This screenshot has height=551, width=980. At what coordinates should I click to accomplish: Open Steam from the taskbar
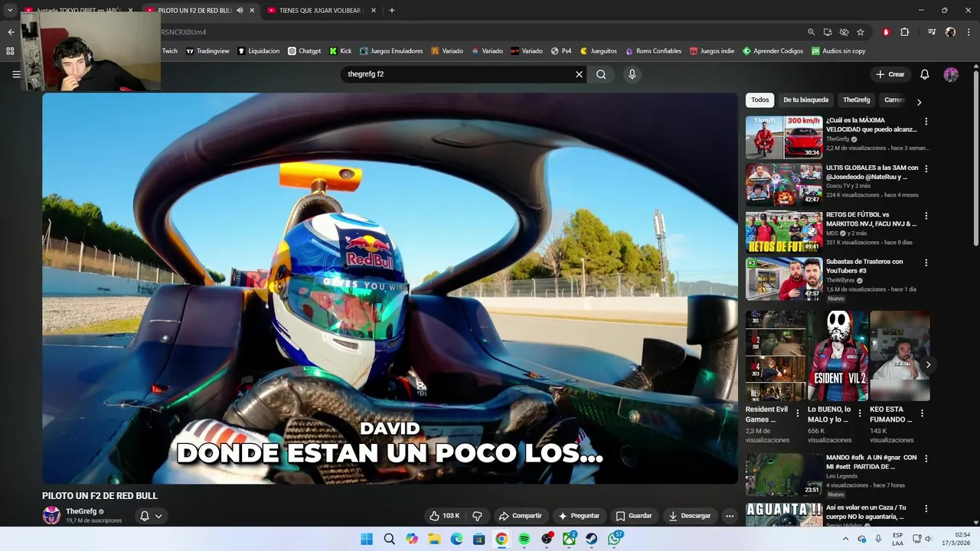click(x=592, y=539)
